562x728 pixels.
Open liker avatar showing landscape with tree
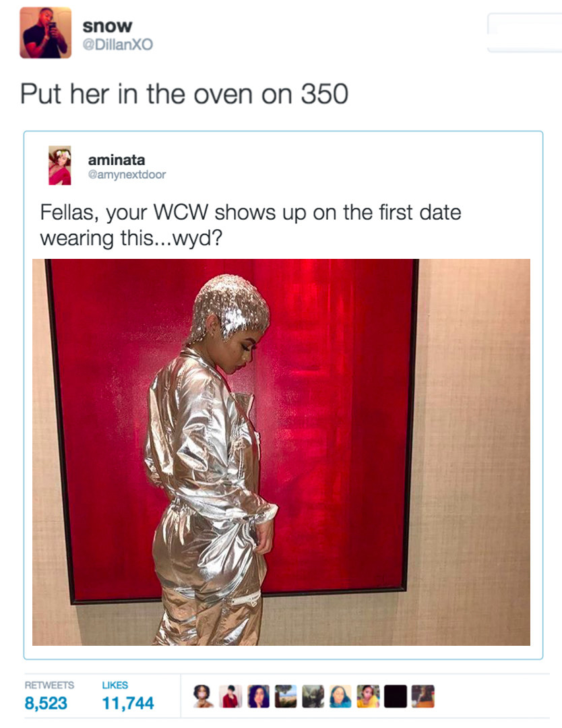(286, 696)
